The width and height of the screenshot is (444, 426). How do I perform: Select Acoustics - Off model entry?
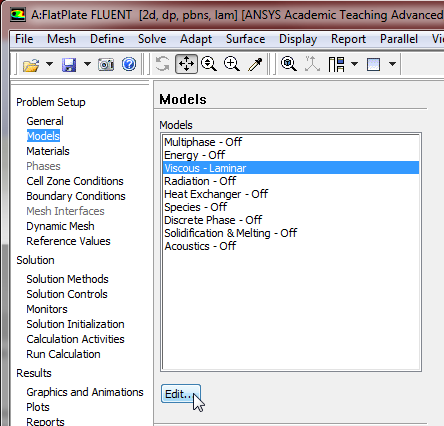(x=291, y=246)
